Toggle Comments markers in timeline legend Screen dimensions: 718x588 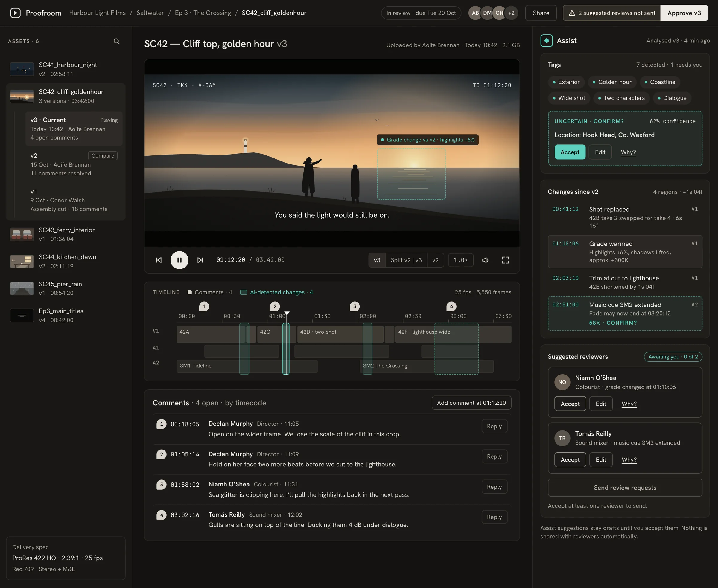click(210, 292)
